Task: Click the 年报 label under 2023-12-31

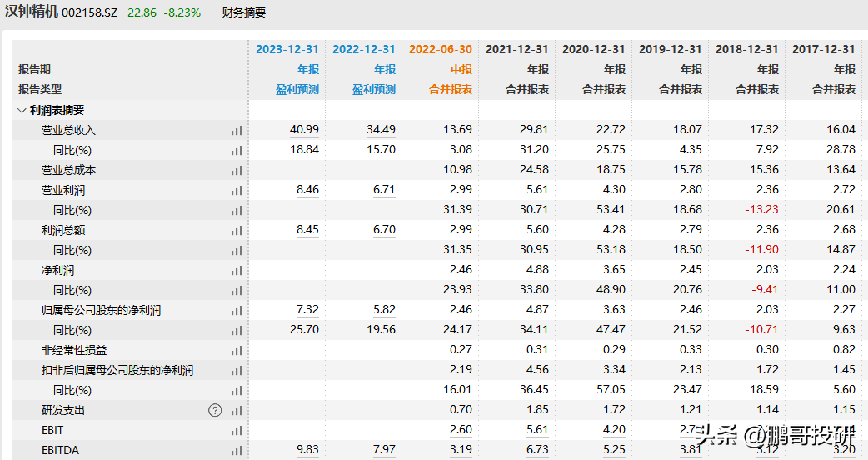Action: (308, 69)
